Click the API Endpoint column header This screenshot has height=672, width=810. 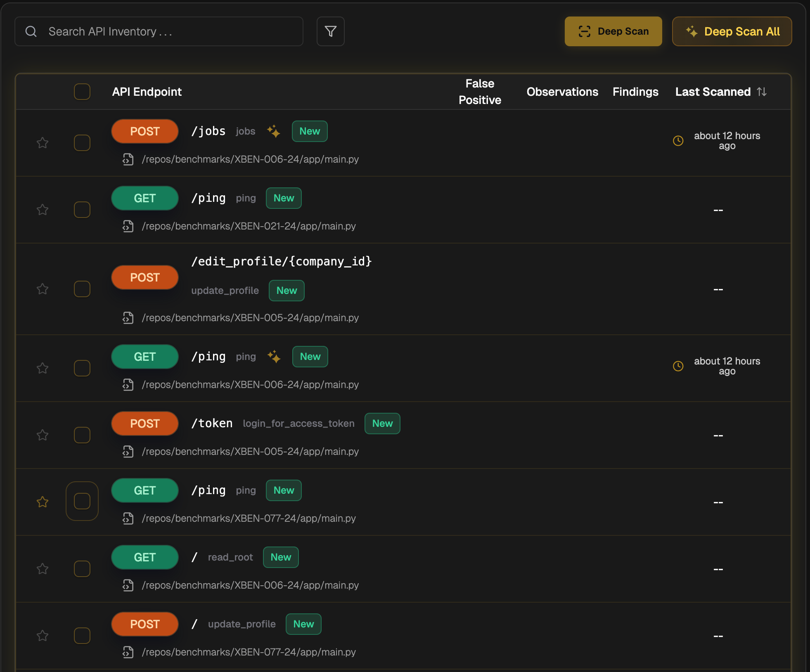click(x=147, y=92)
